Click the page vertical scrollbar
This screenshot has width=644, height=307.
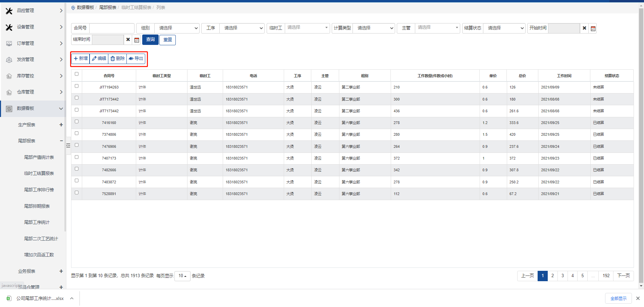(x=641, y=134)
